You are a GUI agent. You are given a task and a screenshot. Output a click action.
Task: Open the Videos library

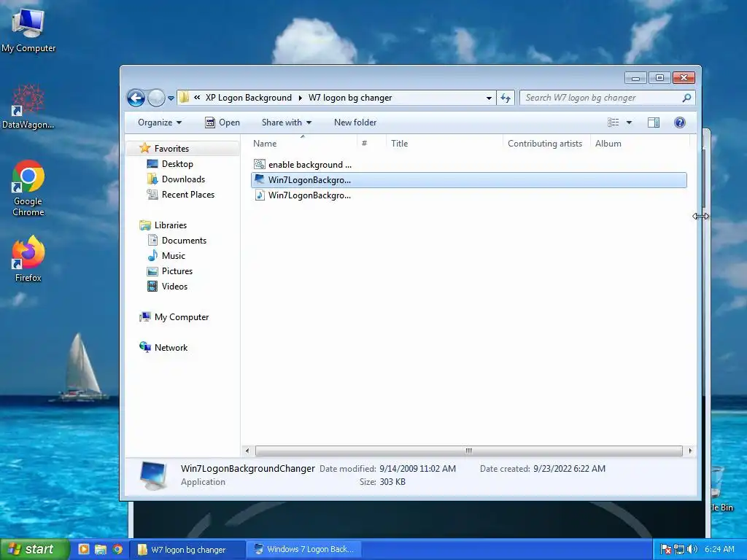[174, 286]
